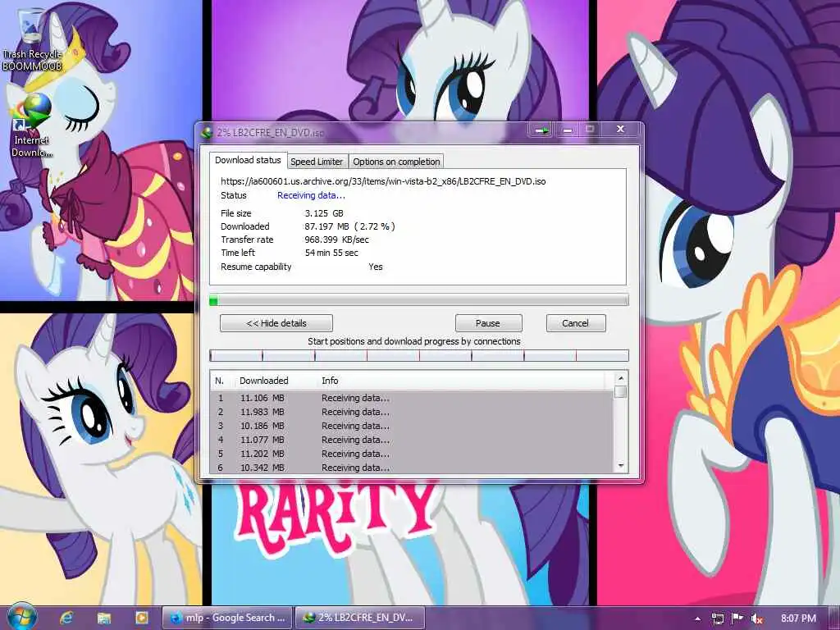
Task: Switch to the Download status tab
Action: click(248, 160)
